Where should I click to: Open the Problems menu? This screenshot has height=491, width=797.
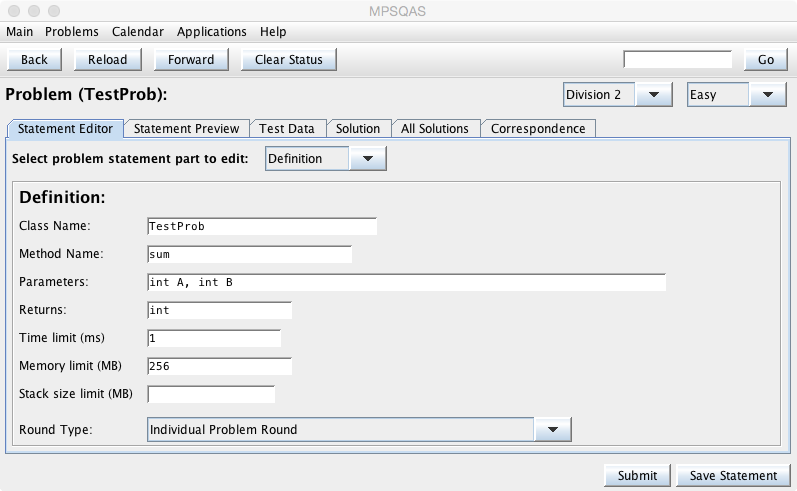(72, 32)
